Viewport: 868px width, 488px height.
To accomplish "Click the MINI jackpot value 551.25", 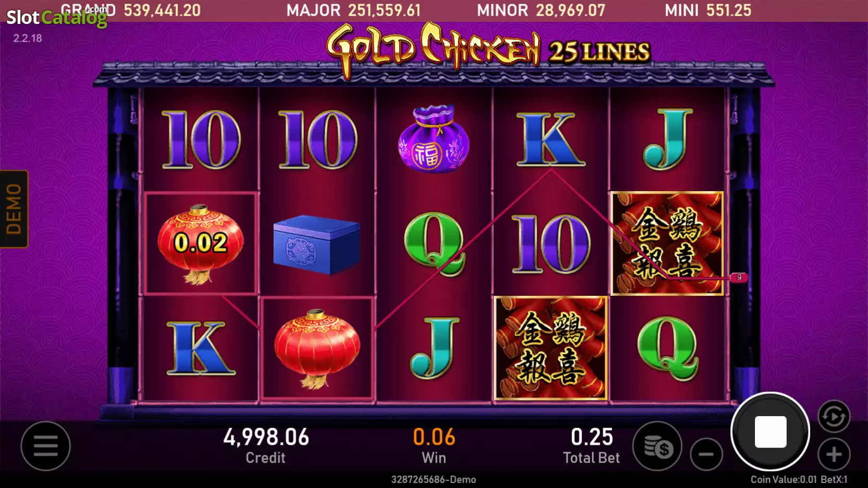I will (728, 10).
